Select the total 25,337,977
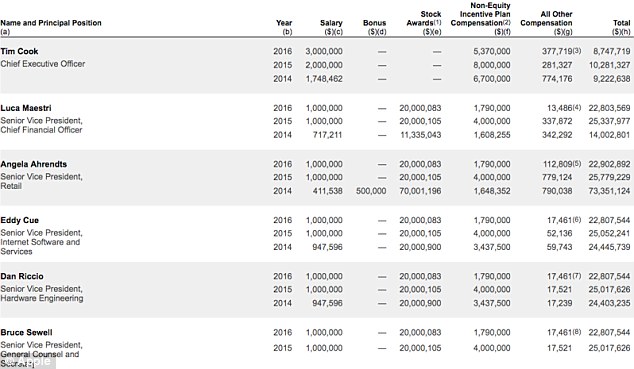 click(609, 121)
